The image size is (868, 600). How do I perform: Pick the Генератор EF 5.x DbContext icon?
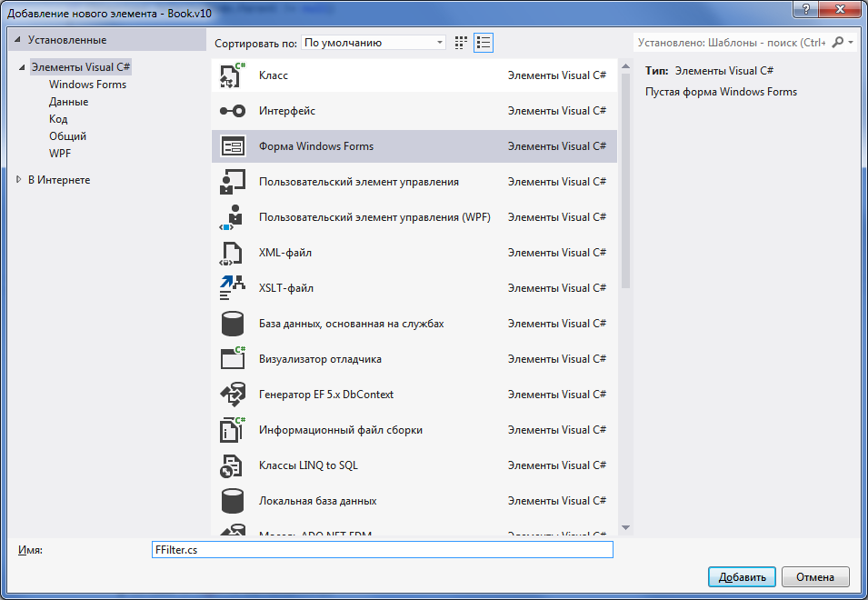233,395
